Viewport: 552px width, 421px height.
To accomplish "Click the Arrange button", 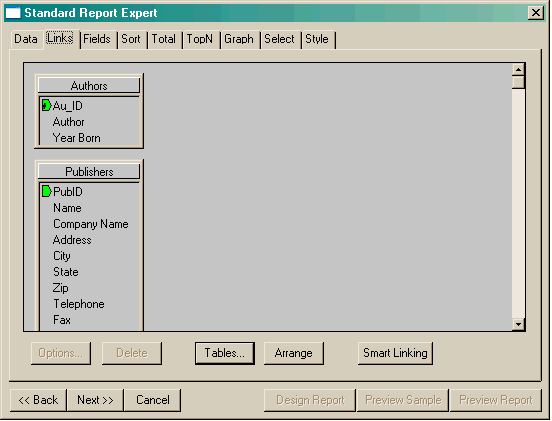I will [x=294, y=353].
